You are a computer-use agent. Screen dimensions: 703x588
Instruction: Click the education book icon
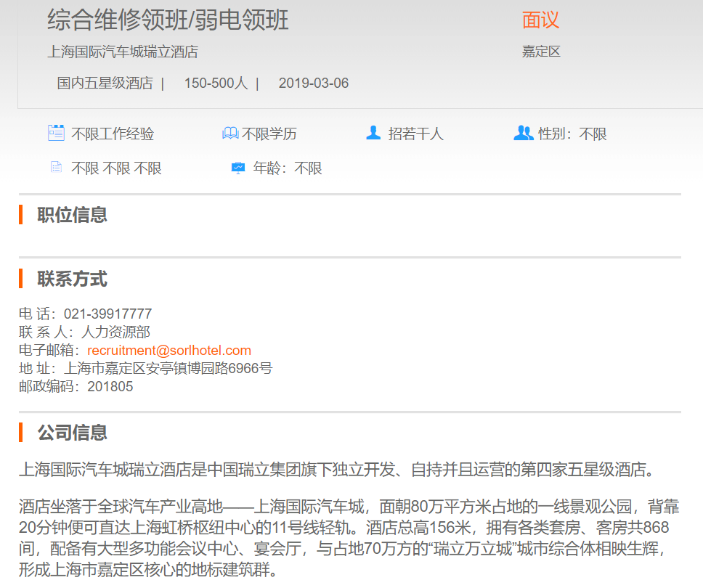pos(230,134)
